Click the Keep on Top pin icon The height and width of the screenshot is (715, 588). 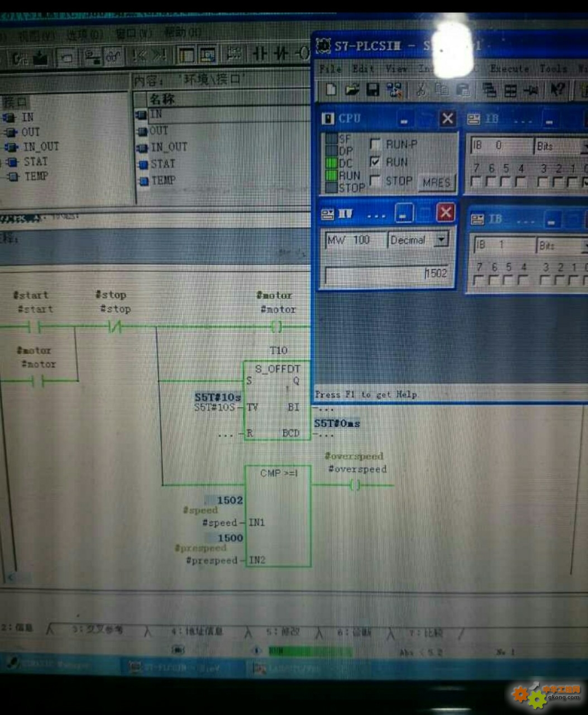[x=531, y=90]
